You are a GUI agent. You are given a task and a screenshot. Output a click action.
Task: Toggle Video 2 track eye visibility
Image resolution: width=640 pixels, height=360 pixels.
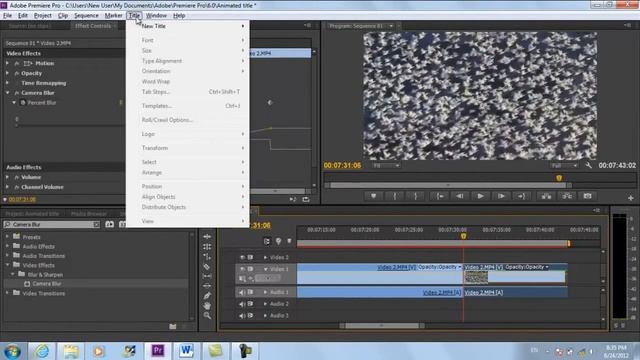pos(242,258)
